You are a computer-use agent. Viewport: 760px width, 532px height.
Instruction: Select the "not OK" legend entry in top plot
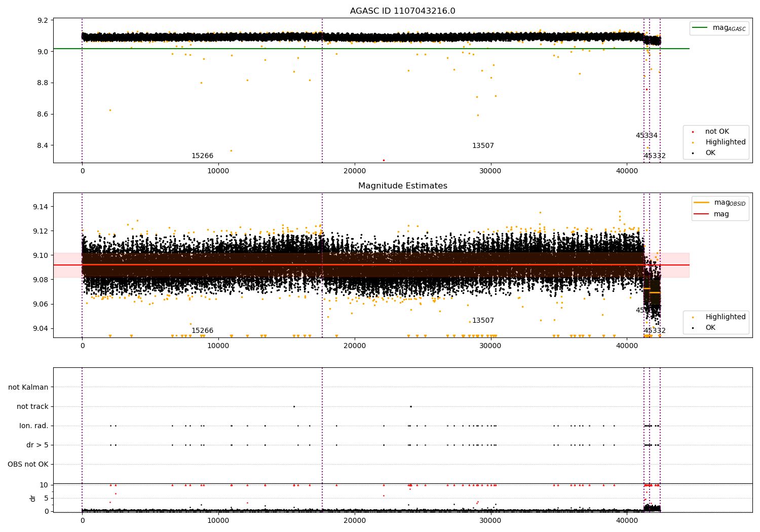coord(717,132)
